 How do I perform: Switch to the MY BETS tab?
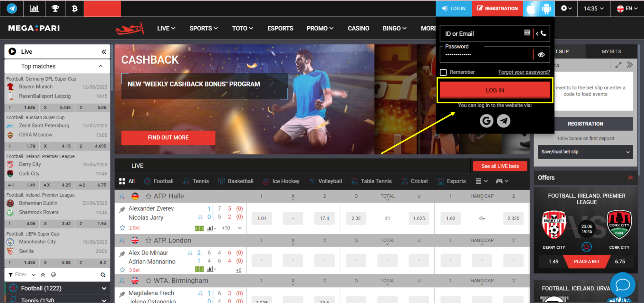coord(611,51)
